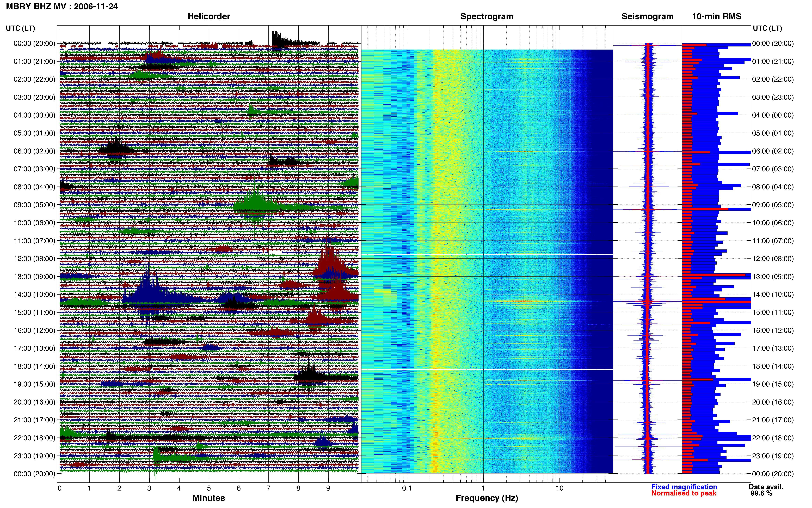
Task: Click the helicorder time label '02:00 (22:00)'
Action: pyautogui.click(x=34, y=79)
